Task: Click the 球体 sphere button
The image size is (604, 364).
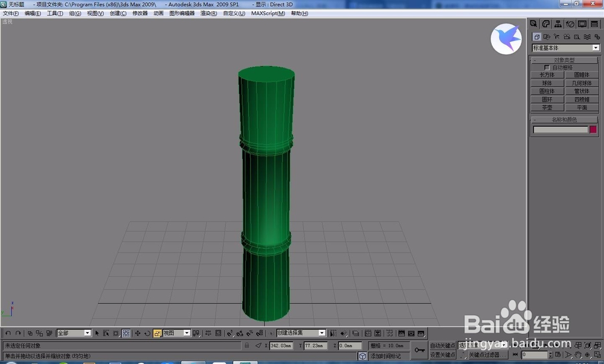Action: click(x=547, y=83)
